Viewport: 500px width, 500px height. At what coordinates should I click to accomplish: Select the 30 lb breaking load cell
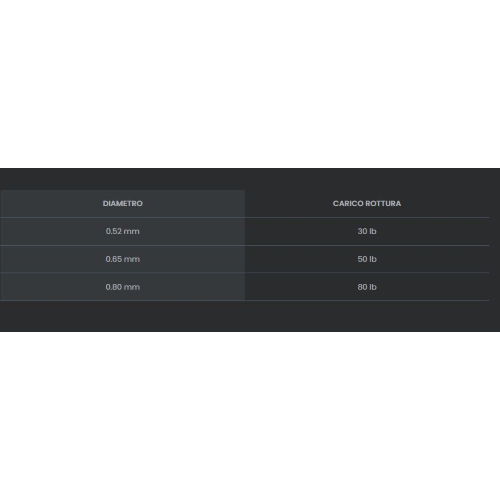367,231
